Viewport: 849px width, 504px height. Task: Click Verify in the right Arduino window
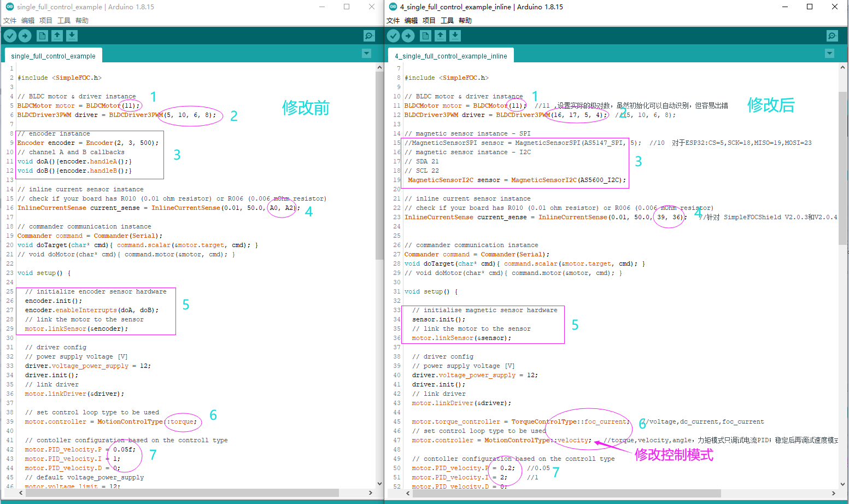[x=393, y=35]
